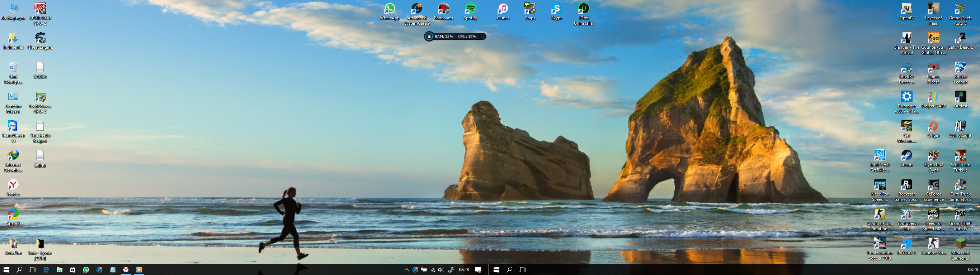980x275 pixels.
Task: Select the ShareX desktop icon
Action: (x=13, y=217)
